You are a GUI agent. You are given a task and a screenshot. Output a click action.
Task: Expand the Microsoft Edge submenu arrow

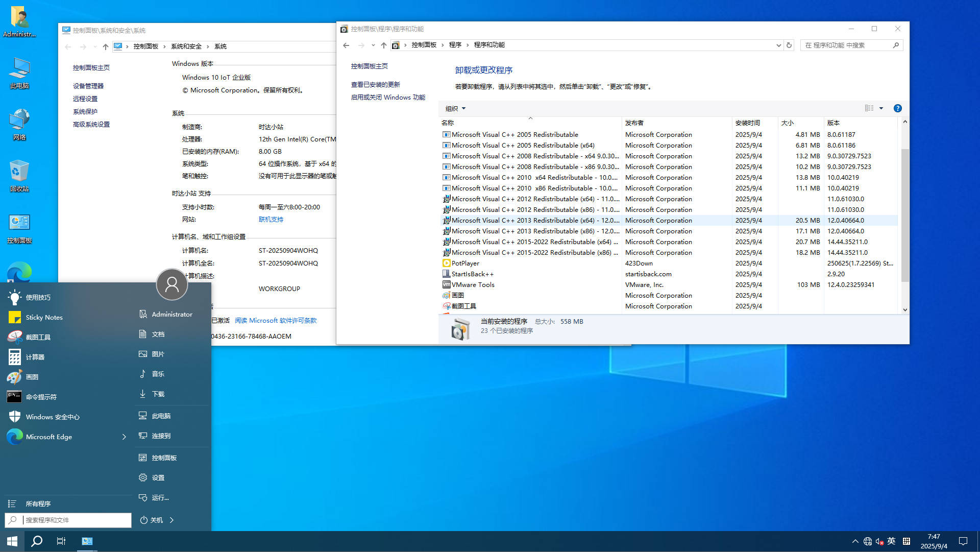tap(123, 437)
